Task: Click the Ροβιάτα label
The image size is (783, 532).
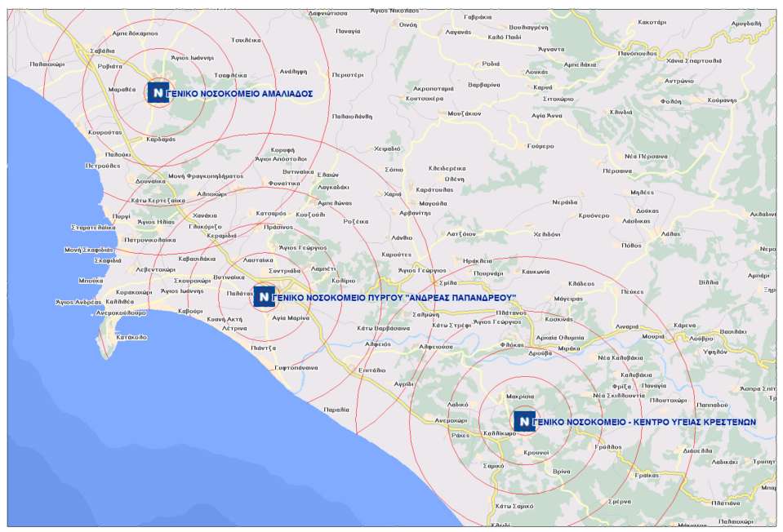Action: coord(110,66)
